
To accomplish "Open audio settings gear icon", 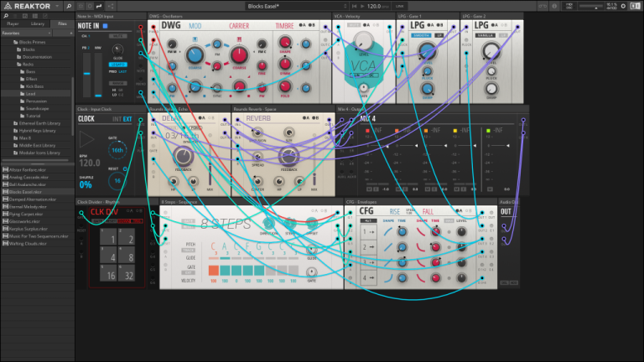I will [x=623, y=6].
